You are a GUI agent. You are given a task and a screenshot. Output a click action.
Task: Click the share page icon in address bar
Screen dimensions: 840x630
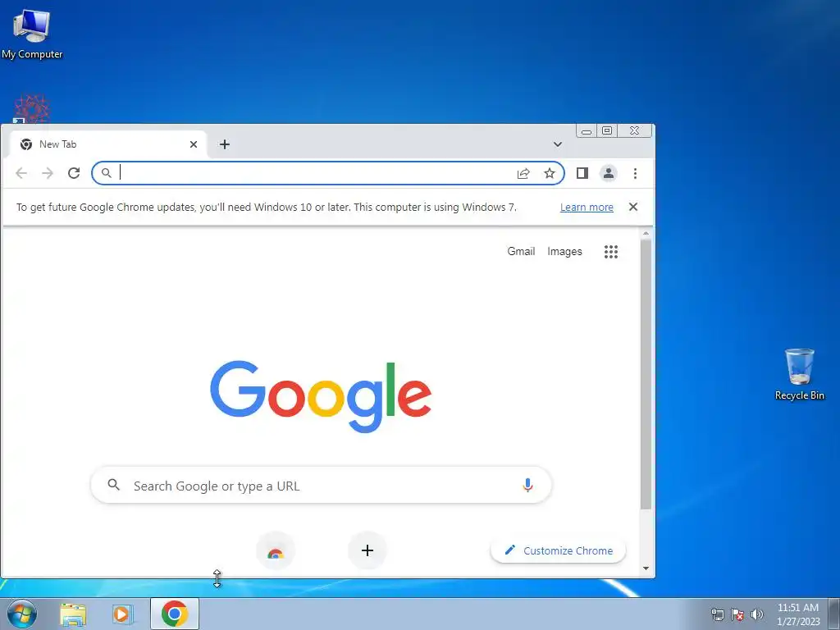tap(523, 173)
